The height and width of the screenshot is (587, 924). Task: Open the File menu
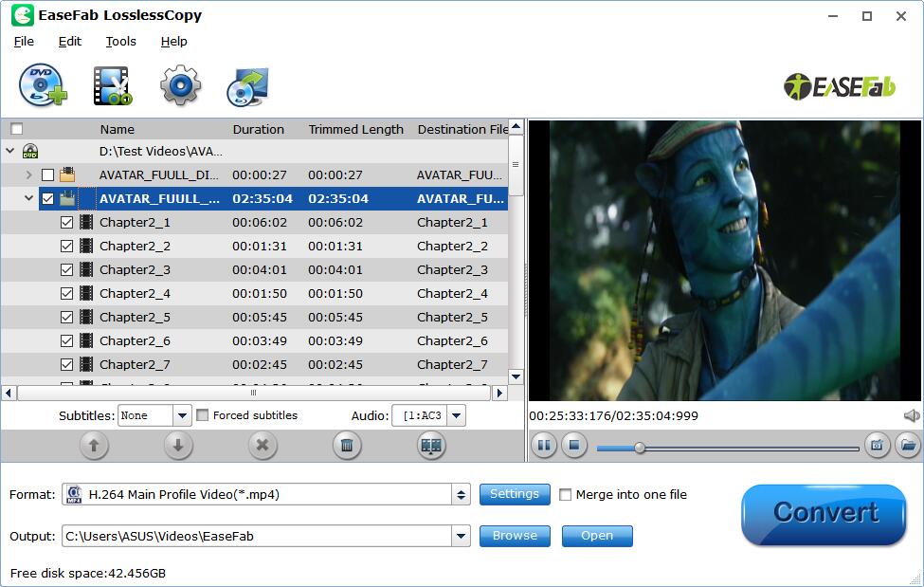point(24,42)
